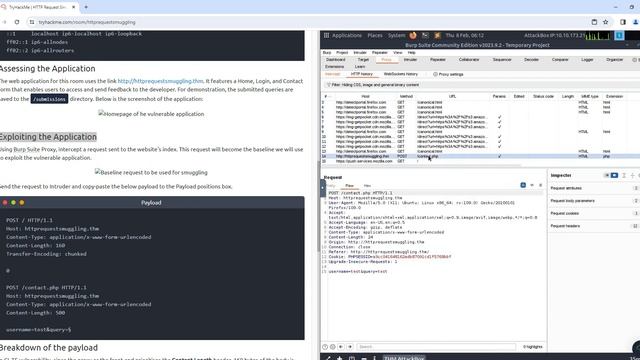Switch request view to Hex tab
640x360 pixels.
[367, 185]
